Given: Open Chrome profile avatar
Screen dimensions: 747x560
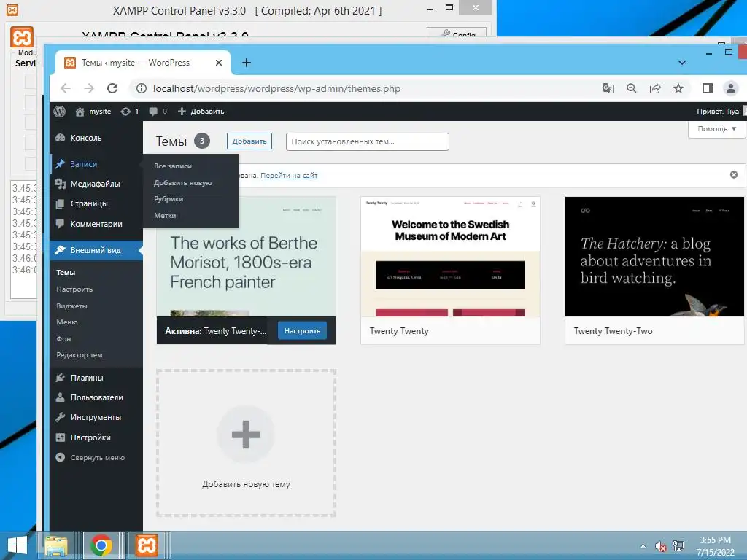Looking at the screenshot, I should 730,88.
